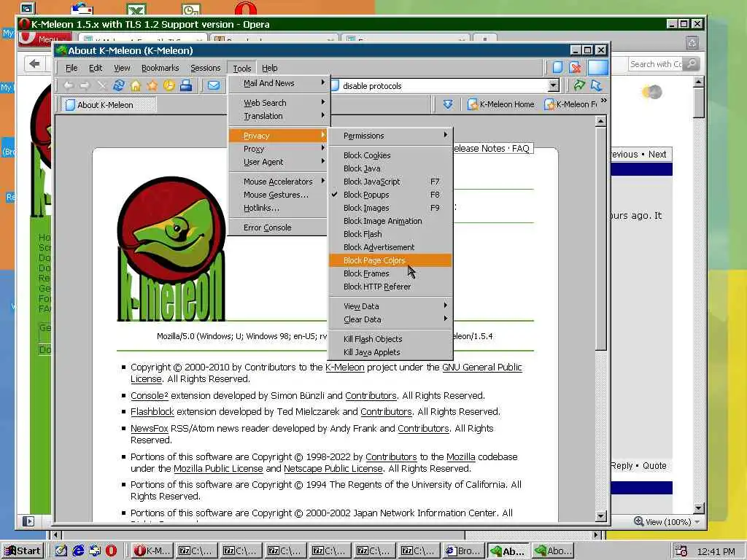The width and height of the screenshot is (747, 560).
Task: Expand the Proxy submenu
Action: (x=278, y=149)
